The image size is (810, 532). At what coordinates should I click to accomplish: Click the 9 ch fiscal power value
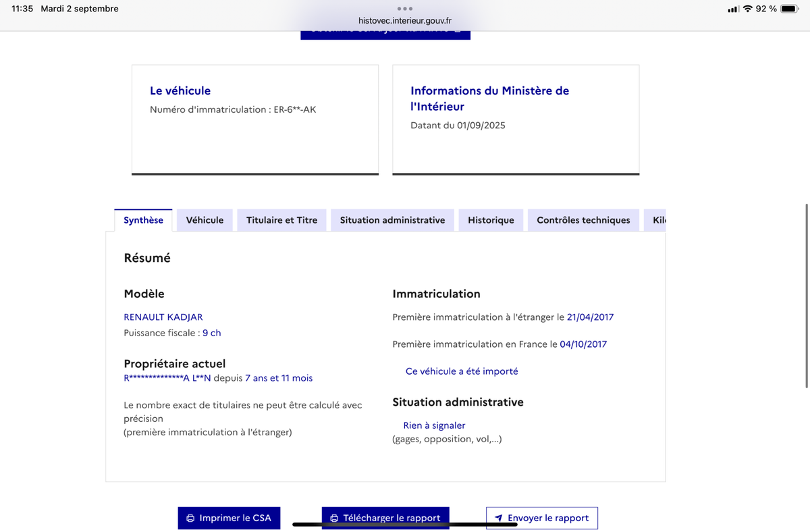click(x=212, y=333)
